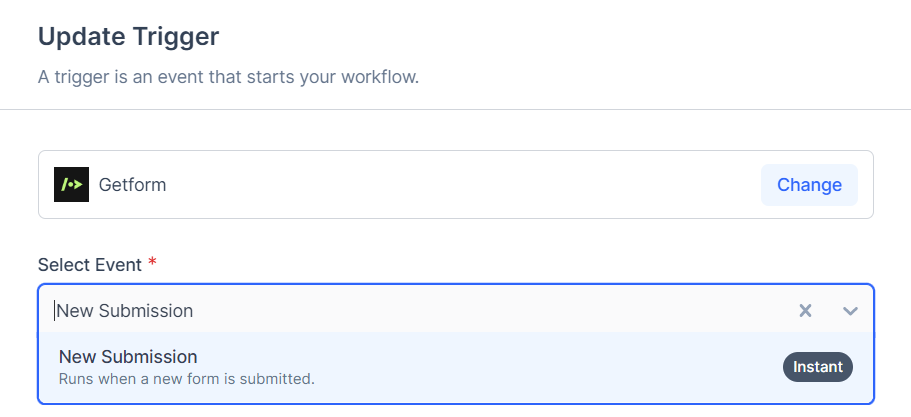911x417 pixels.
Task: Click the Select Event field label
Action: pos(90,264)
